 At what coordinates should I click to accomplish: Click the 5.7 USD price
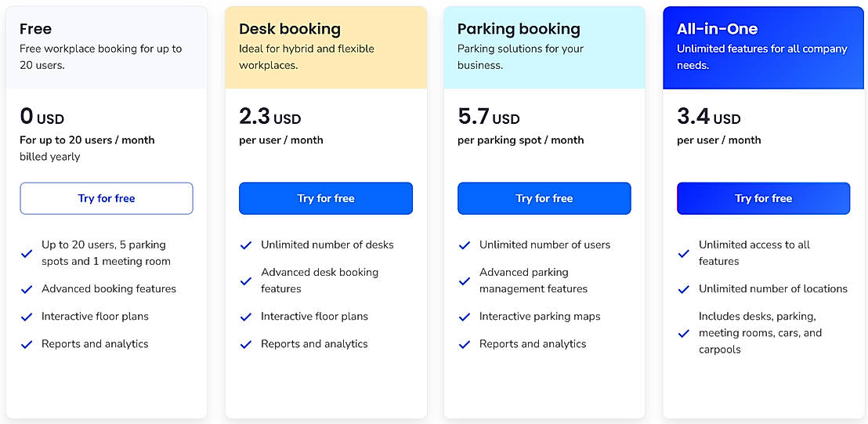tap(488, 117)
